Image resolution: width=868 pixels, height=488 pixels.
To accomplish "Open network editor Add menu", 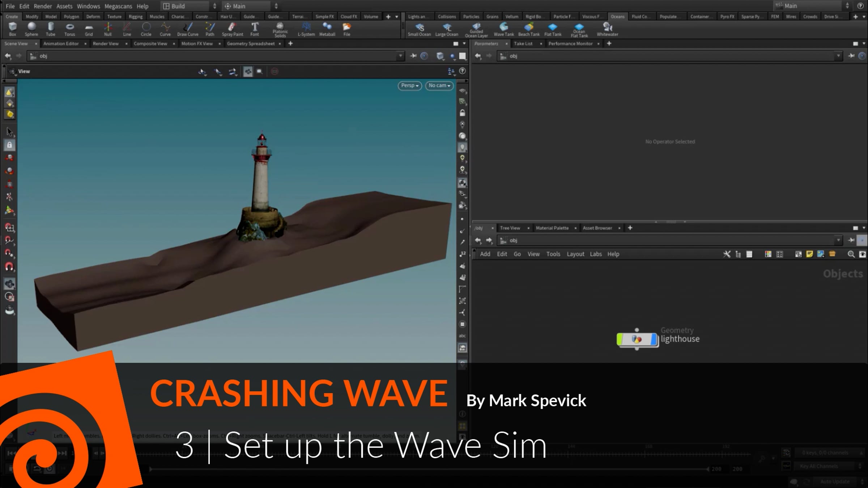I will click(x=485, y=254).
